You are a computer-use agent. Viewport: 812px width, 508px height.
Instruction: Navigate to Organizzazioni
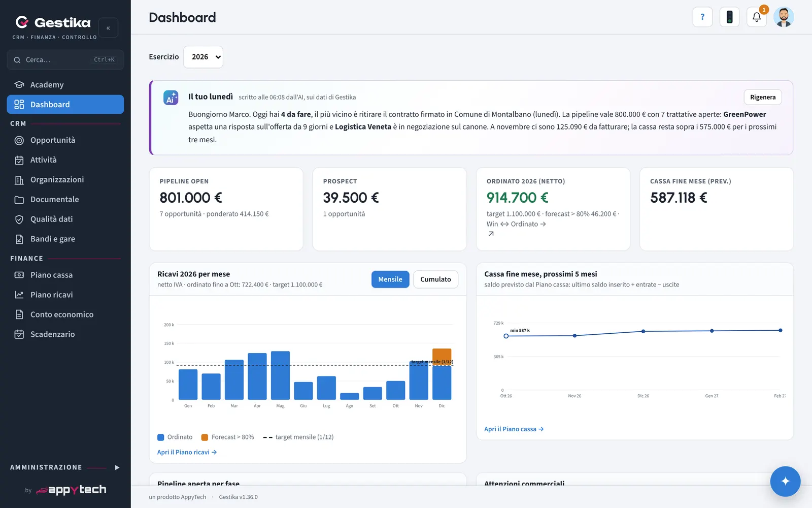tap(65, 180)
